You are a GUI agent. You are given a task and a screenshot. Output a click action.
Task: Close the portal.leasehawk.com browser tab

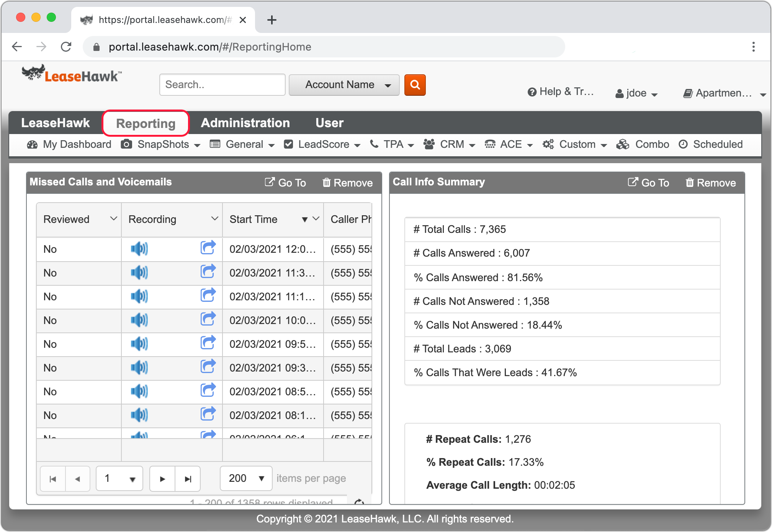point(243,20)
